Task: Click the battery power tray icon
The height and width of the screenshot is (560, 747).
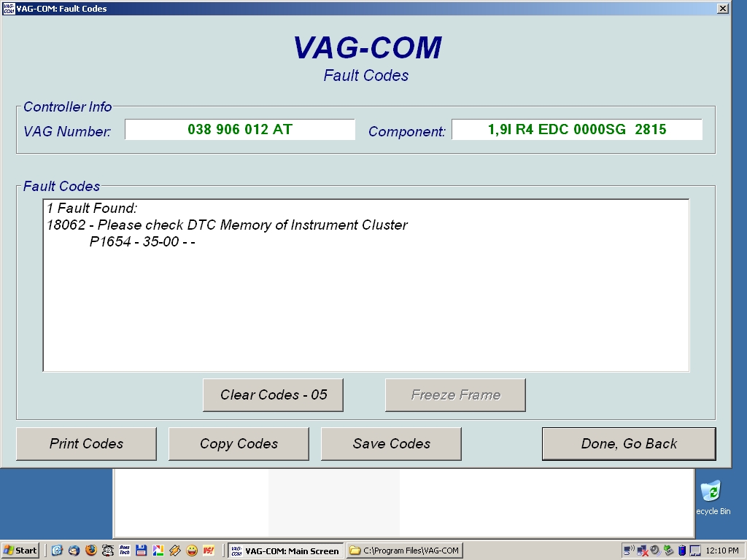Action: 682,551
